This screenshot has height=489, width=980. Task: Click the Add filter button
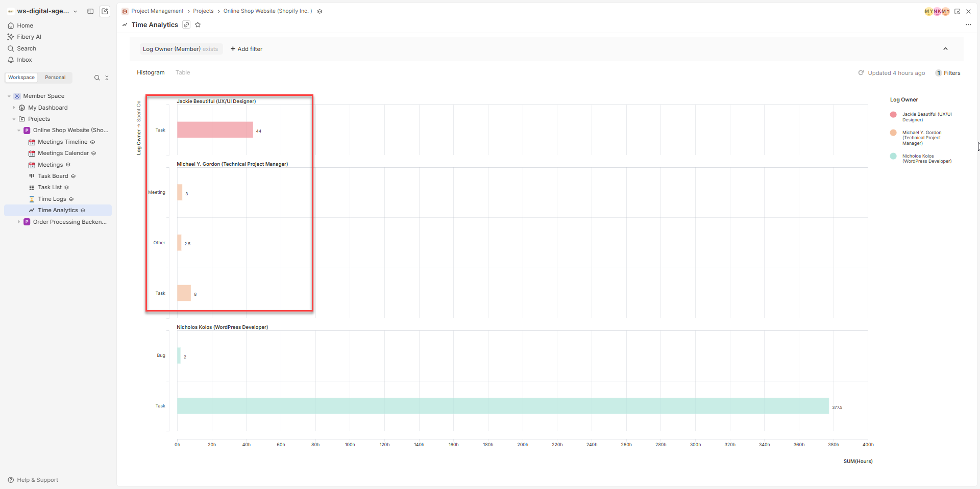247,49
